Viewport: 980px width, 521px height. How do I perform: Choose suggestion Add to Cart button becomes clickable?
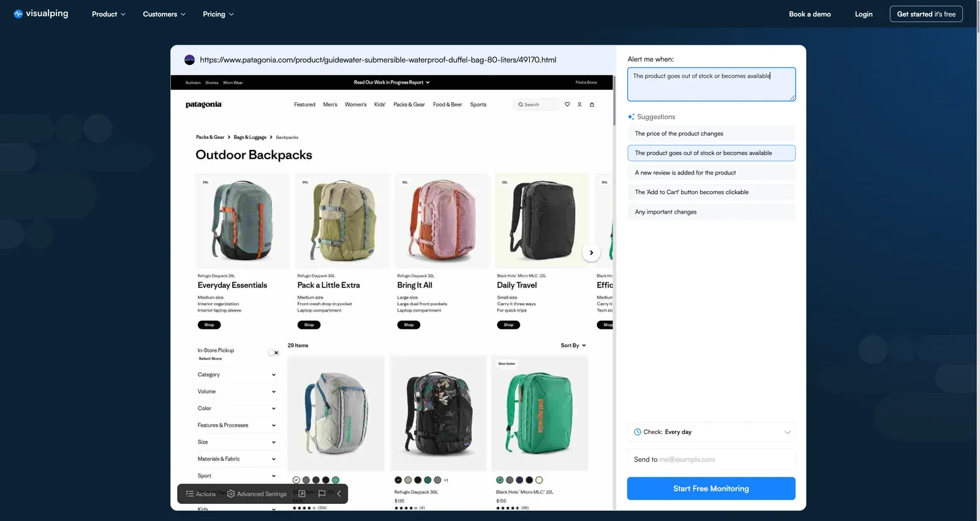pos(711,192)
